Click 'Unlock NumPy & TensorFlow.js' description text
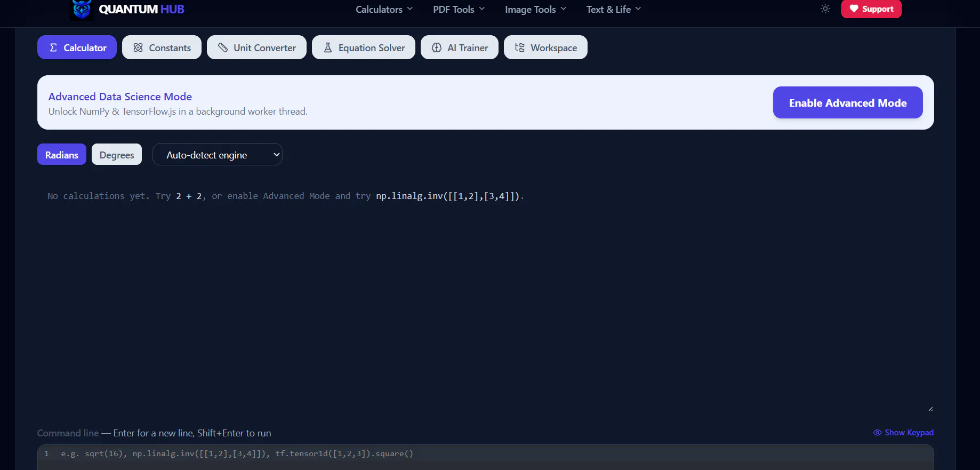The image size is (980, 470). tap(178, 111)
